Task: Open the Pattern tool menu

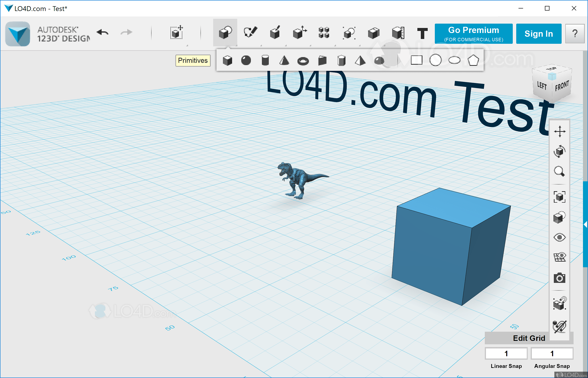Action: tap(324, 32)
